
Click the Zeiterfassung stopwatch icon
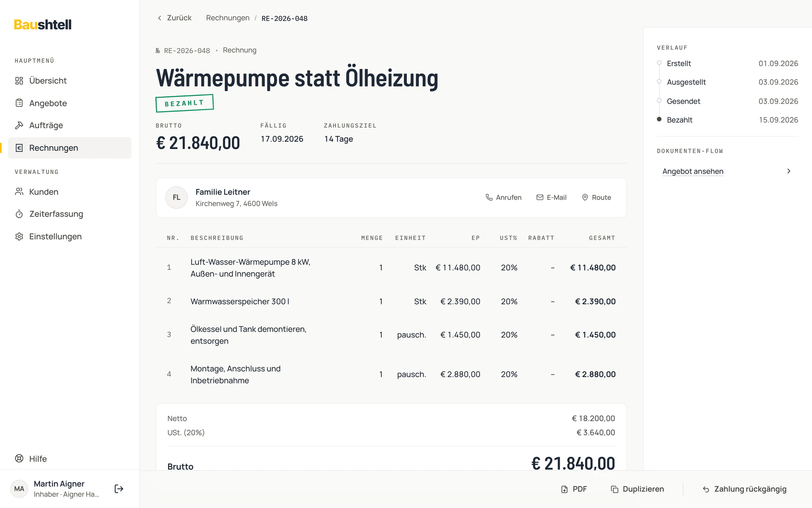click(19, 214)
